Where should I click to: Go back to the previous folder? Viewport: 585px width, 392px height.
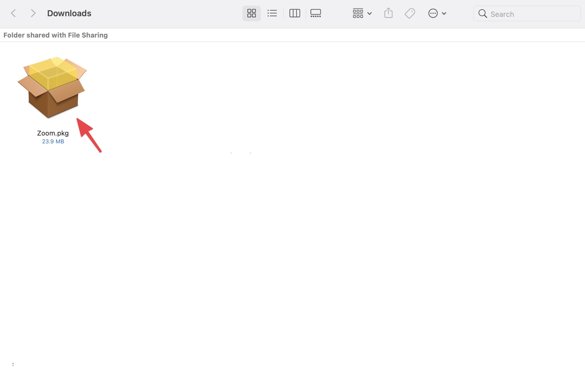pyautogui.click(x=13, y=13)
